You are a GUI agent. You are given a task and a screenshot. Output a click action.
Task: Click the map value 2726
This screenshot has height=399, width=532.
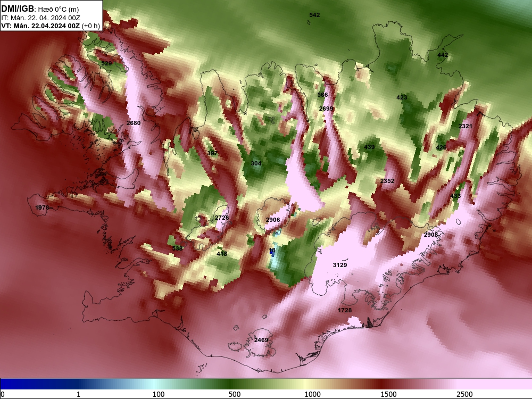click(222, 218)
